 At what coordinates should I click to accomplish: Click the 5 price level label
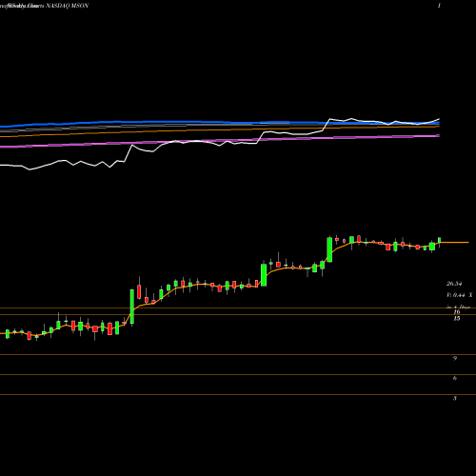tap(455, 398)
